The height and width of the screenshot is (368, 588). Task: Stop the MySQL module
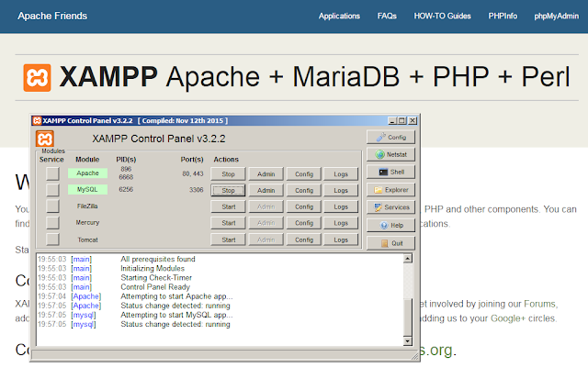(x=228, y=190)
